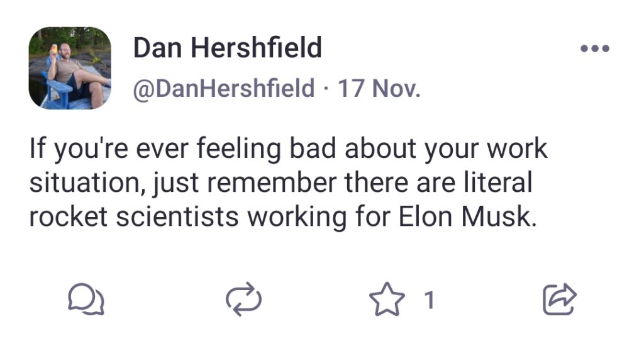This screenshot has width=644, height=338.
Task: Favourite the post using the star icon
Action: [x=387, y=300]
